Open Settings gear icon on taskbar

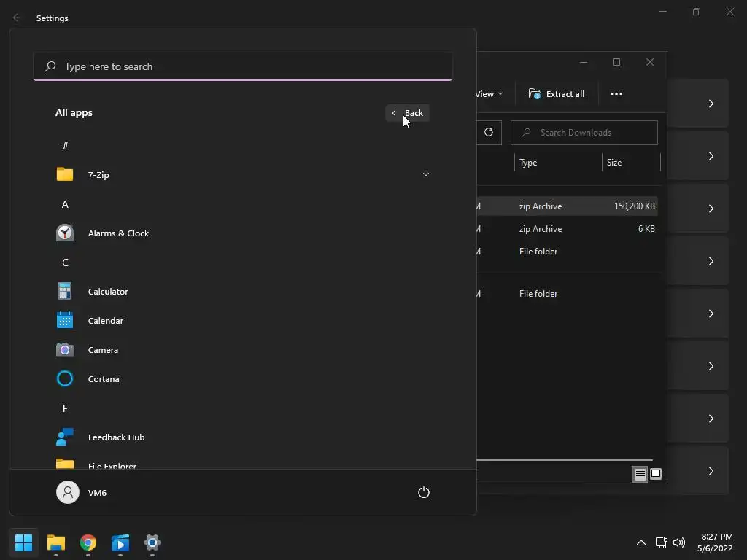click(x=152, y=542)
